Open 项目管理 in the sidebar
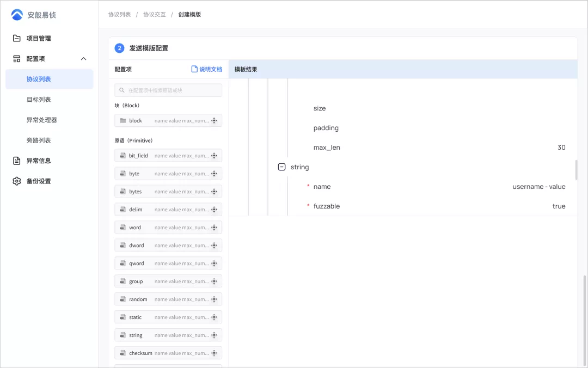The image size is (588, 368). coord(38,38)
